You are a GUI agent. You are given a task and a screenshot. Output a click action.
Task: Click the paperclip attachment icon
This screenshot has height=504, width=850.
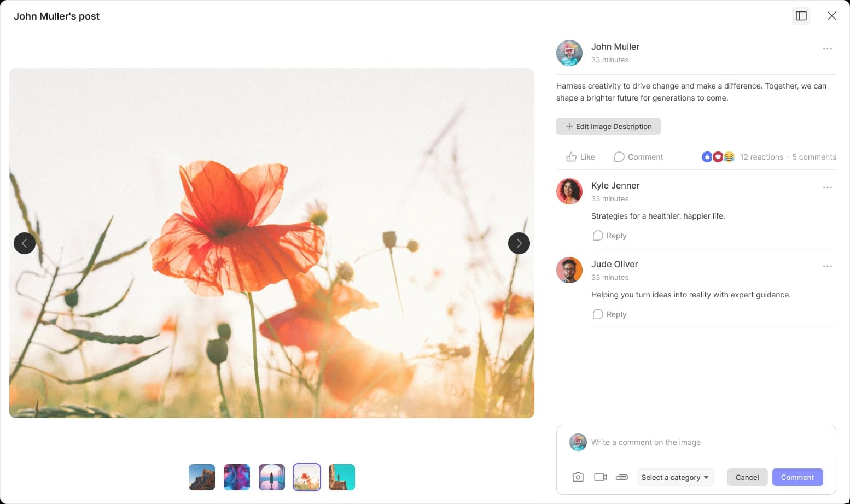point(622,477)
